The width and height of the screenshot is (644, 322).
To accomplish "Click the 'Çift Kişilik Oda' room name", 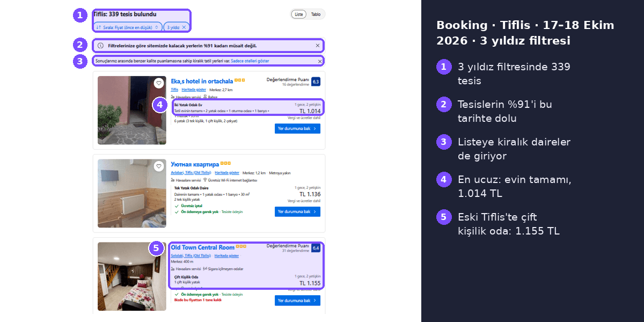I will pos(186,277).
